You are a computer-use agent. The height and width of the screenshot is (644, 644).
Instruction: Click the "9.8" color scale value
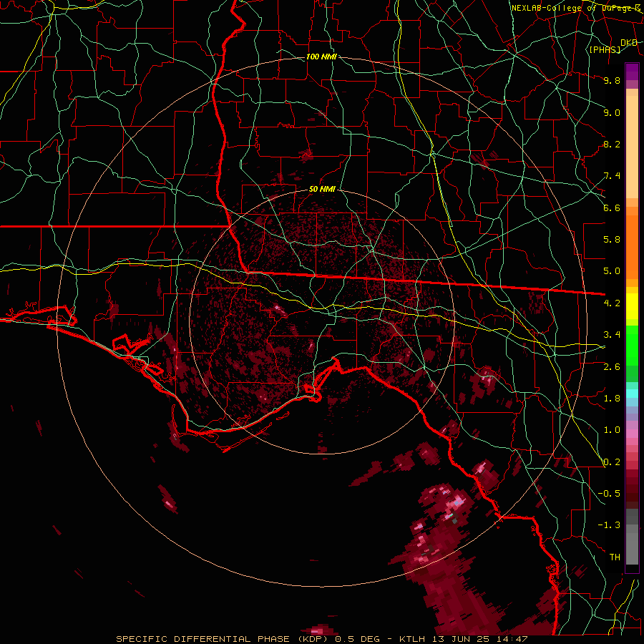[x=612, y=80]
